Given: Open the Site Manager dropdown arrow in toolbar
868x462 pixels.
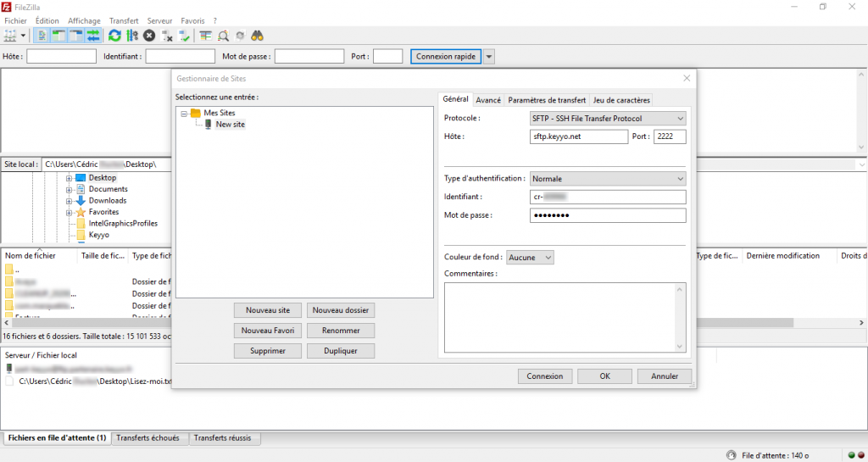Looking at the screenshot, I should [23, 36].
